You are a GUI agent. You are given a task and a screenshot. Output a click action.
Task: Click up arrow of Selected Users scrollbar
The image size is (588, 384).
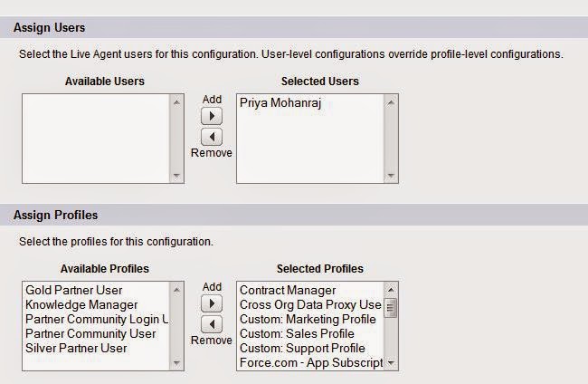391,102
